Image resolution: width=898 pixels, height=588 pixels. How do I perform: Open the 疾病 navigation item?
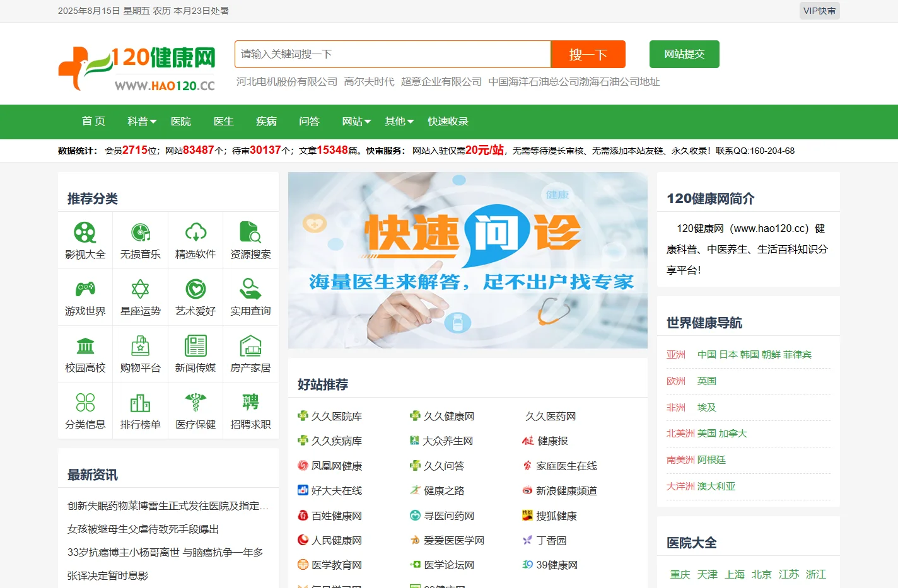tap(267, 122)
